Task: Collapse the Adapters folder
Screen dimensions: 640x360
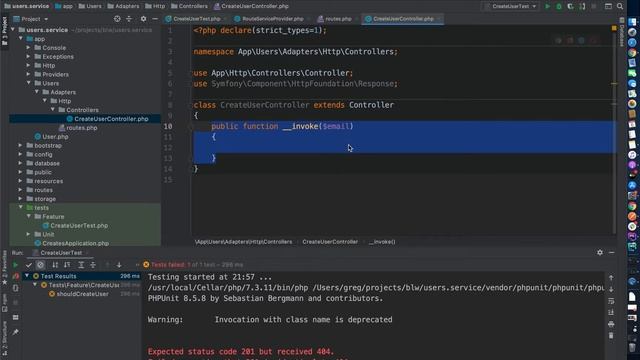Action: tap(37, 92)
